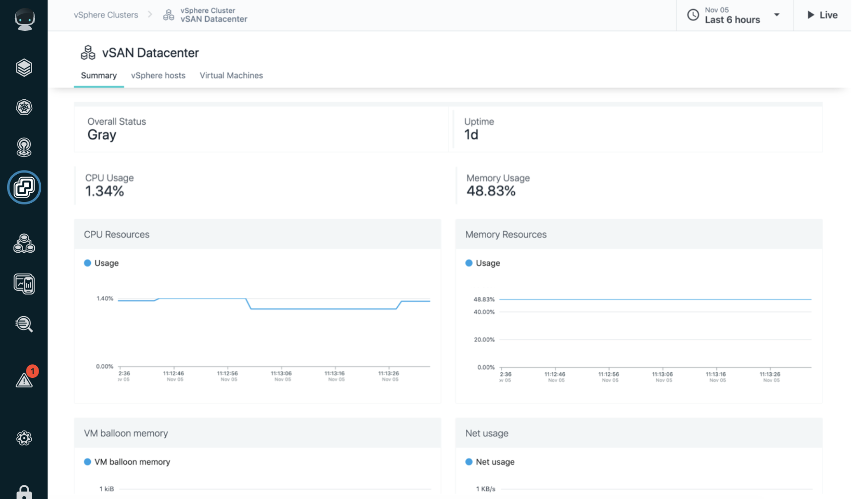Click the Net usage panel header

click(x=639, y=433)
